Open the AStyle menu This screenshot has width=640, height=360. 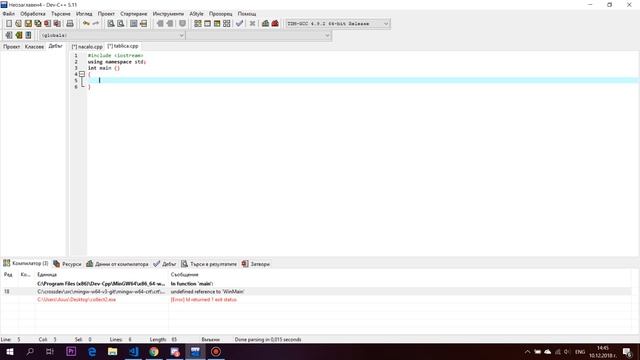[196, 14]
